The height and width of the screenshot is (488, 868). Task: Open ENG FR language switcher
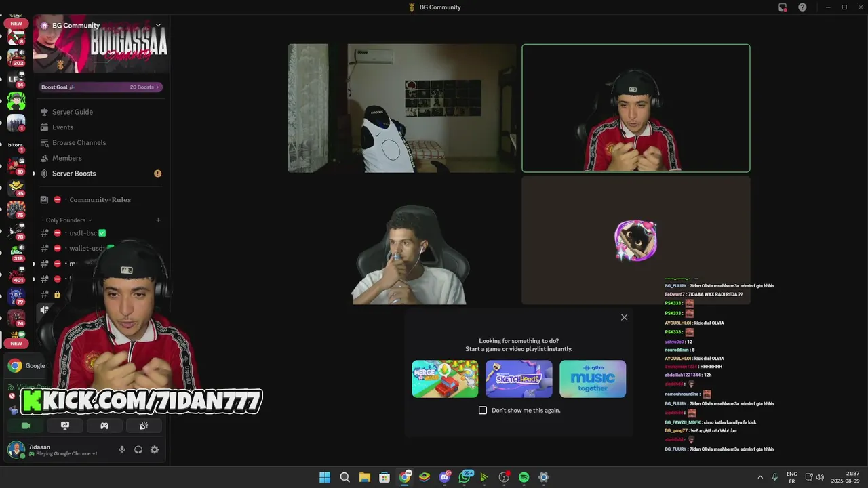[791, 477]
